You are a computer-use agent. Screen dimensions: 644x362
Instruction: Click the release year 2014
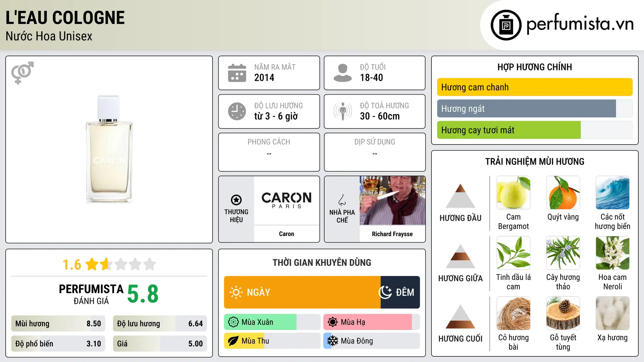pos(264,78)
